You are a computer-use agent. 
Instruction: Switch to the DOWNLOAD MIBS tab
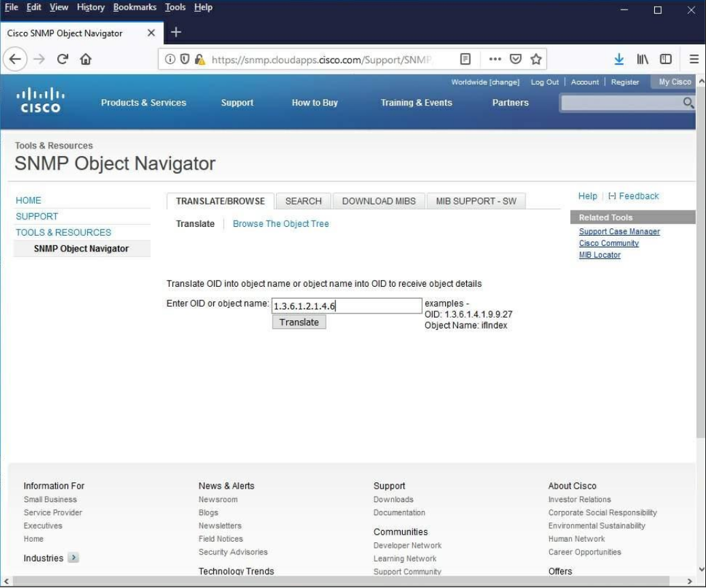click(x=379, y=201)
